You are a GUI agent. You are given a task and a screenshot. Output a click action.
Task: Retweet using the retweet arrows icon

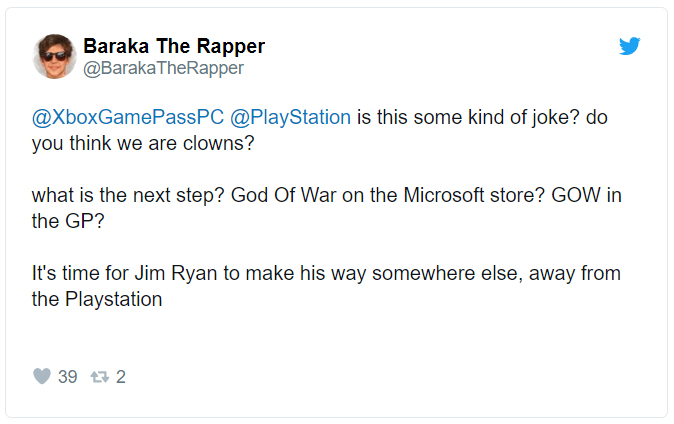[x=100, y=377]
